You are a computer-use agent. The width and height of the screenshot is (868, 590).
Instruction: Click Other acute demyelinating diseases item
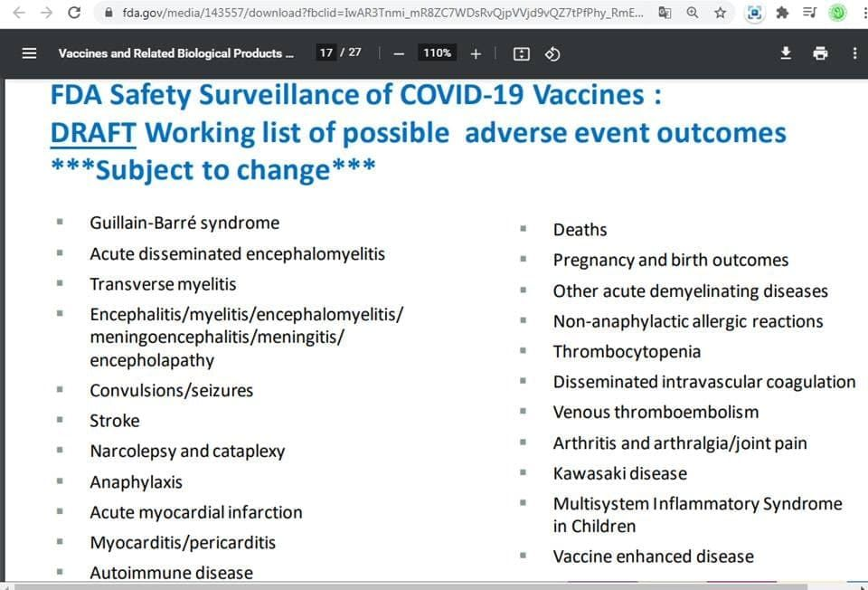pyautogui.click(x=690, y=291)
